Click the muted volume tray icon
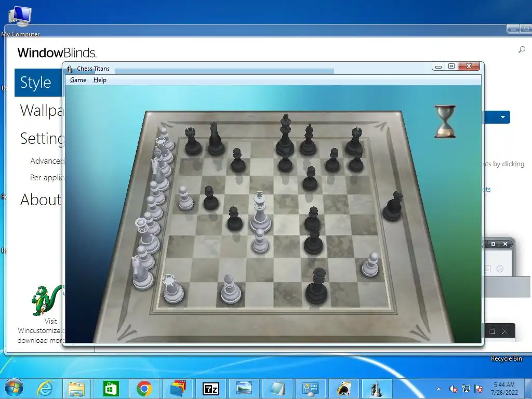This screenshot has width=532, height=399. tap(453, 389)
